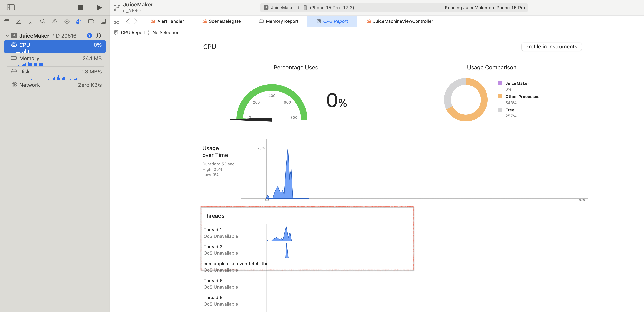Open the find navigator magnifier icon

point(43,21)
